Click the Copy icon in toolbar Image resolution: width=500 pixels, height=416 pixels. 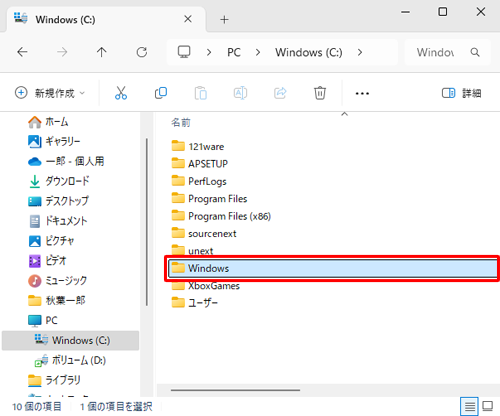161,93
